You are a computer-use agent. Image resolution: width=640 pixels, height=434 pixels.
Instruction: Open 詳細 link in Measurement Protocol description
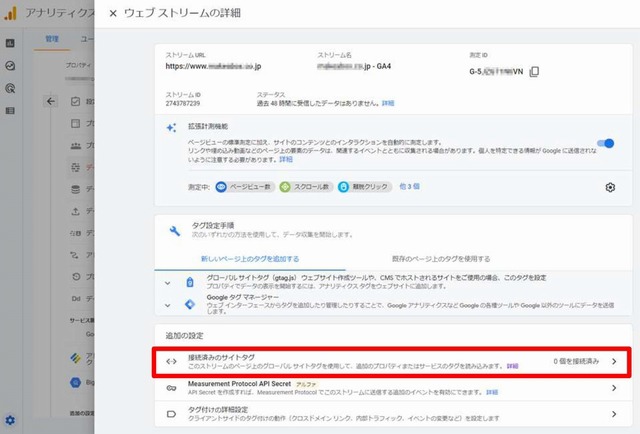click(x=492, y=392)
